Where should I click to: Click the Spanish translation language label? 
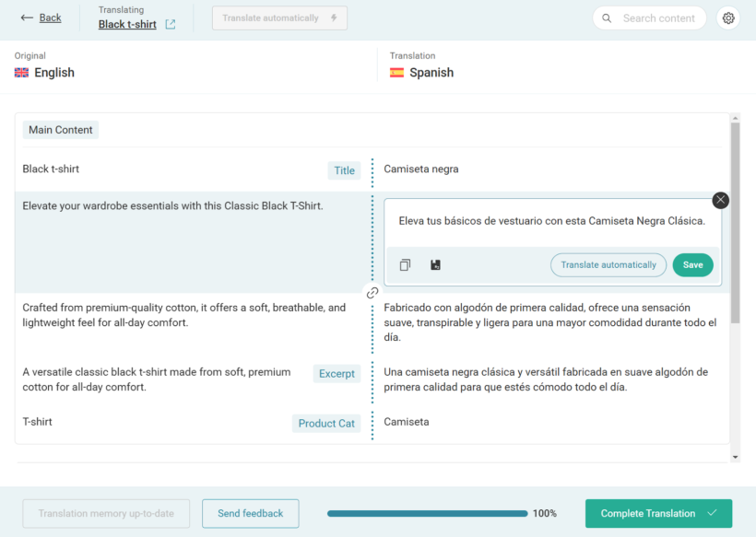click(x=431, y=73)
